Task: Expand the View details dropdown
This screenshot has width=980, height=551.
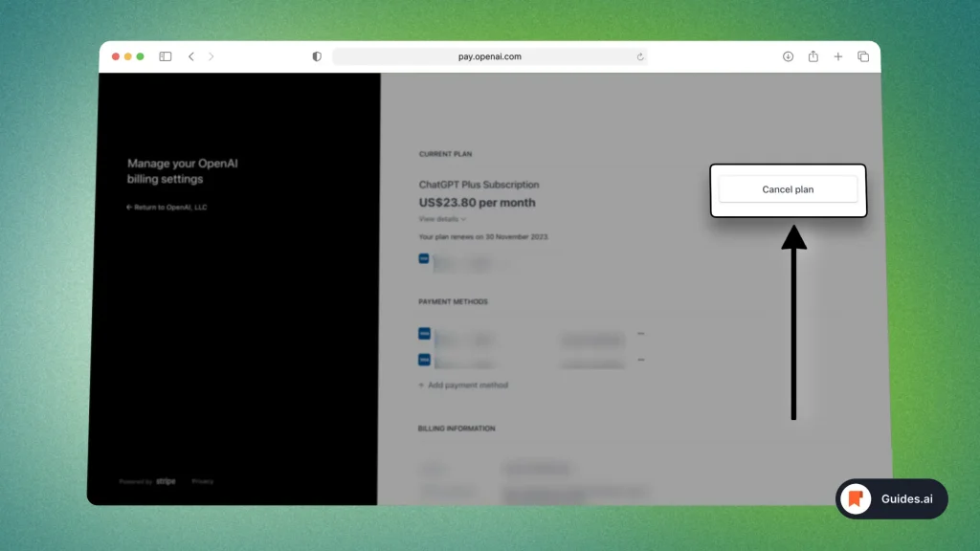Action: point(442,219)
